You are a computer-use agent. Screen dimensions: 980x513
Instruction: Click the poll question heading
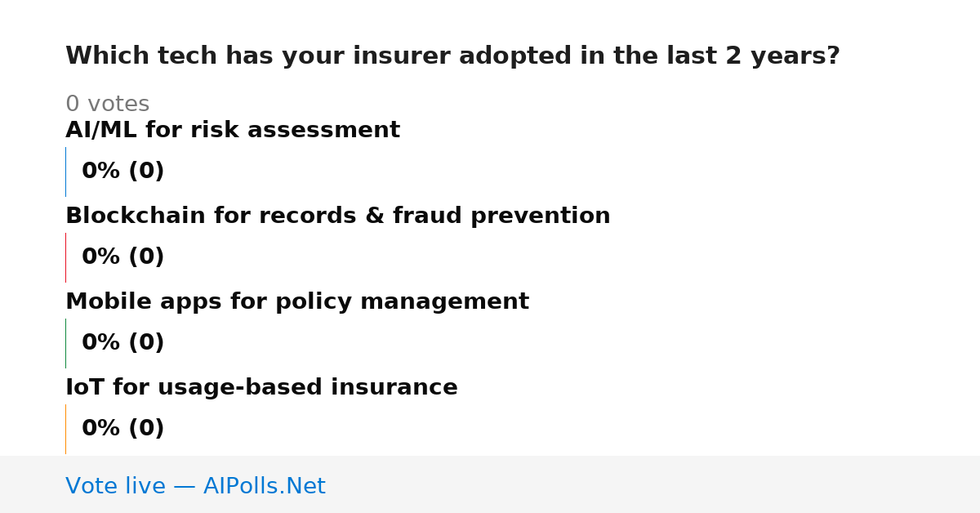(x=452, y=56)
